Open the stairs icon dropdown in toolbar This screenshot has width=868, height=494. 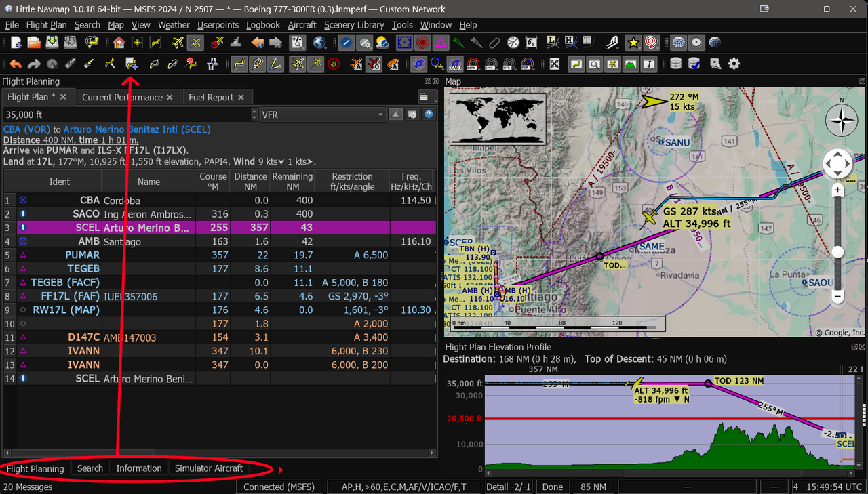click(613, 43)
